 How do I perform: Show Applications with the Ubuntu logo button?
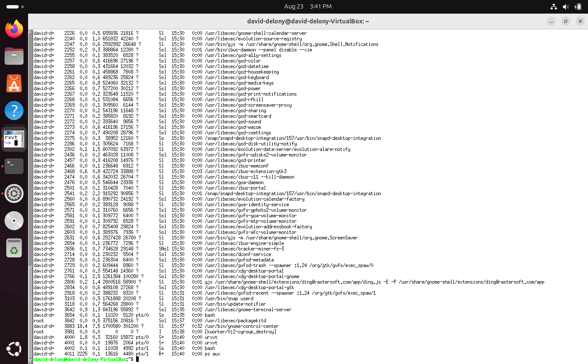[14, 349]
